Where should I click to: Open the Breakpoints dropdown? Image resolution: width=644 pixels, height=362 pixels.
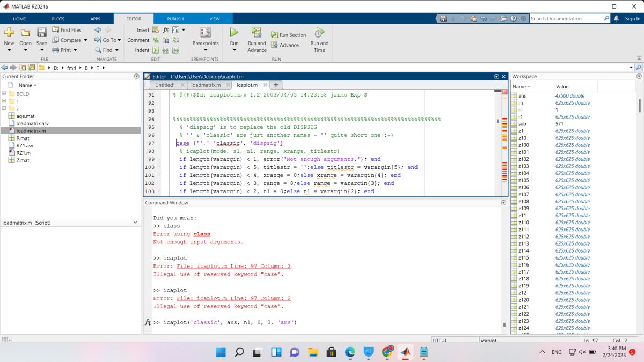point(206,50)
